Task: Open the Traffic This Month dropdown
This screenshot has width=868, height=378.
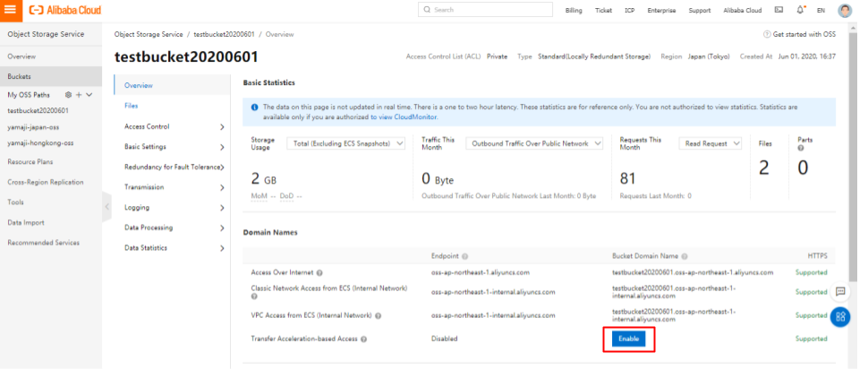Action: point(534,143)
